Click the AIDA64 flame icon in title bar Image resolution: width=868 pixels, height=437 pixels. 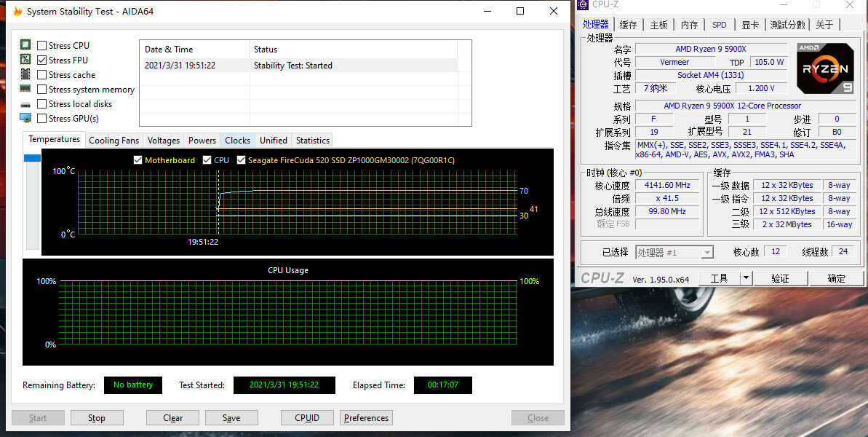[17, 11]
